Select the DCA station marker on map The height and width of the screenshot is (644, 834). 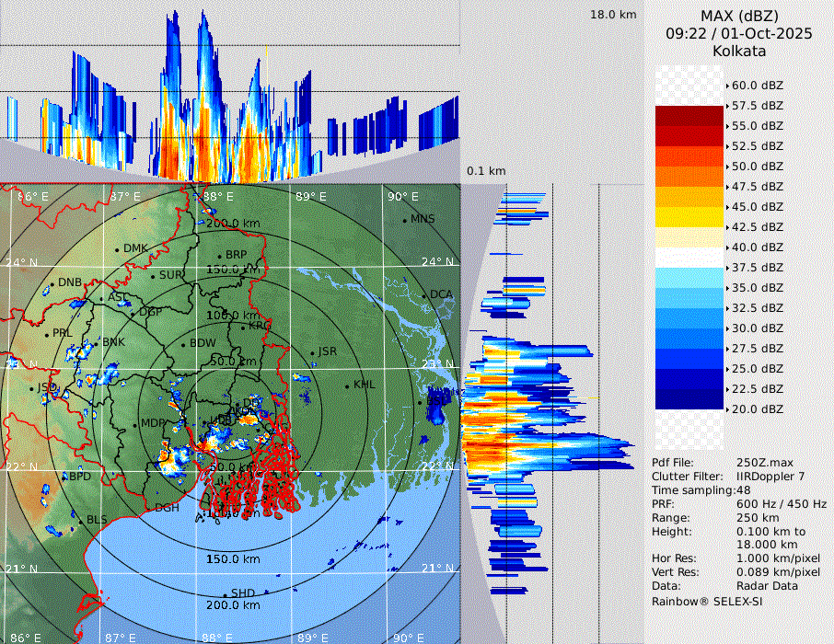click(x=425, y=295)
